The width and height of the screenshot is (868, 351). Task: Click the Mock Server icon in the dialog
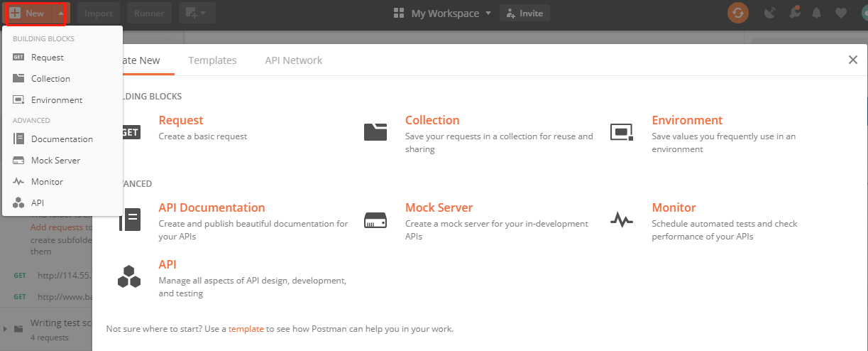[x=375, y=220]
